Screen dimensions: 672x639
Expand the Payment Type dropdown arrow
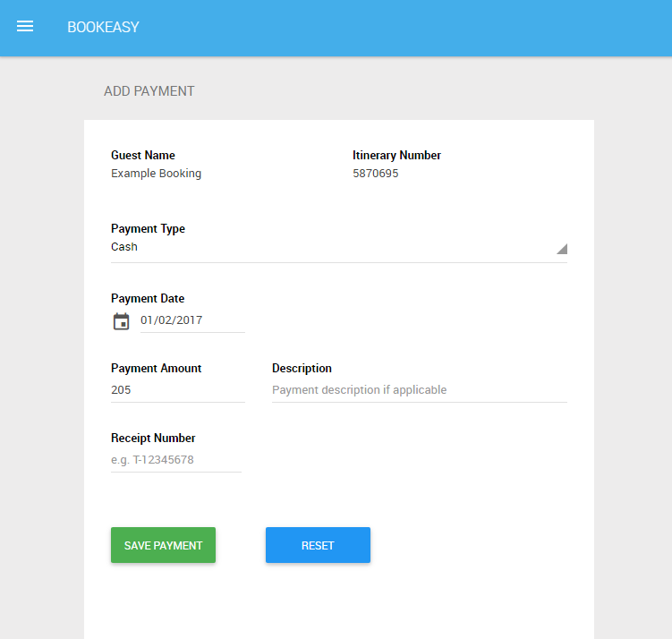coord(562,249)
